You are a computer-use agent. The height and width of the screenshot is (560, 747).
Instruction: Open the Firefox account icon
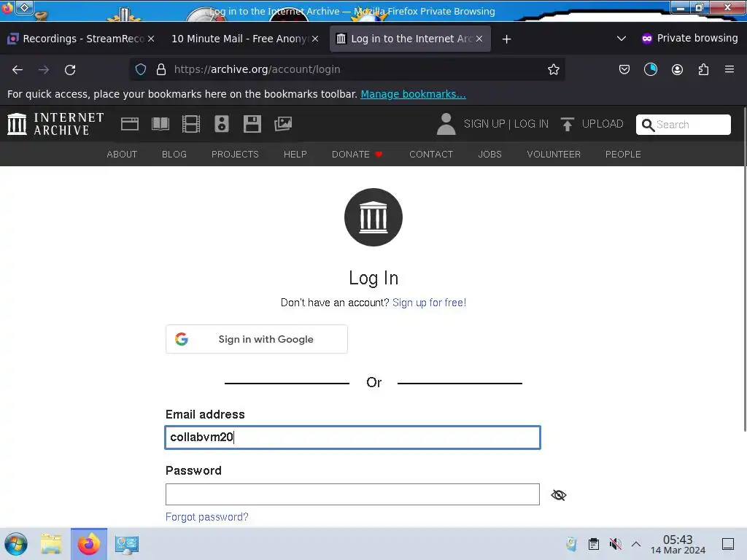(x=677, y=69)
